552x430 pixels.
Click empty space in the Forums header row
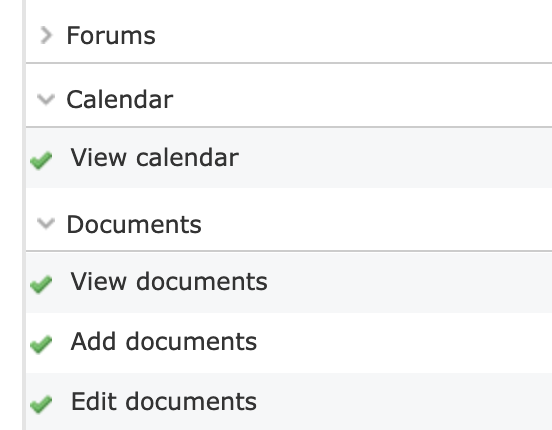click(352, 35)
